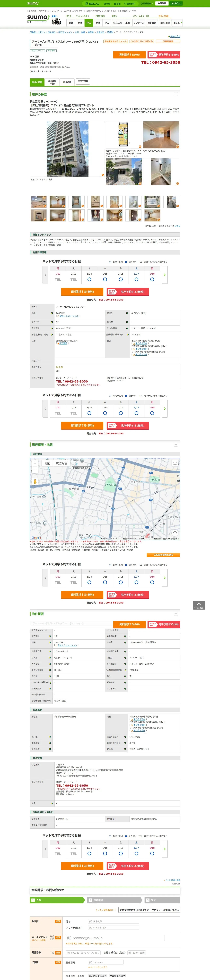Toggle map fullscreen view

[175, 463]
